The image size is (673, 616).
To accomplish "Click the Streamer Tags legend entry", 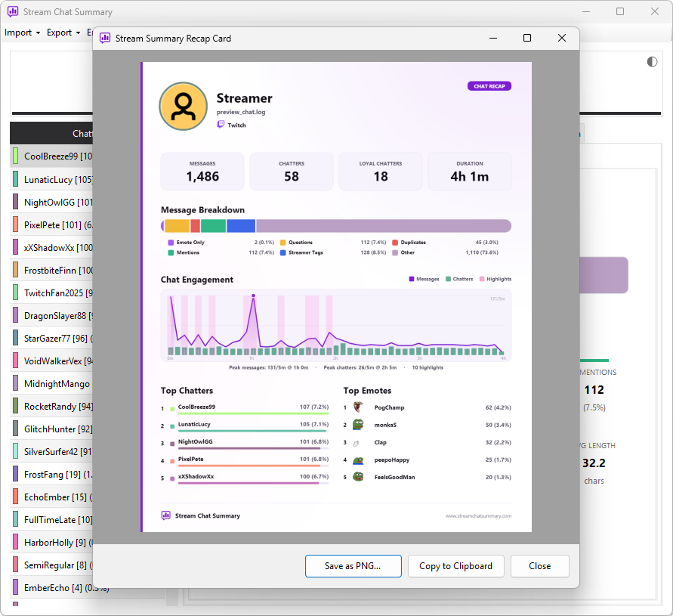I will (301, 252).
